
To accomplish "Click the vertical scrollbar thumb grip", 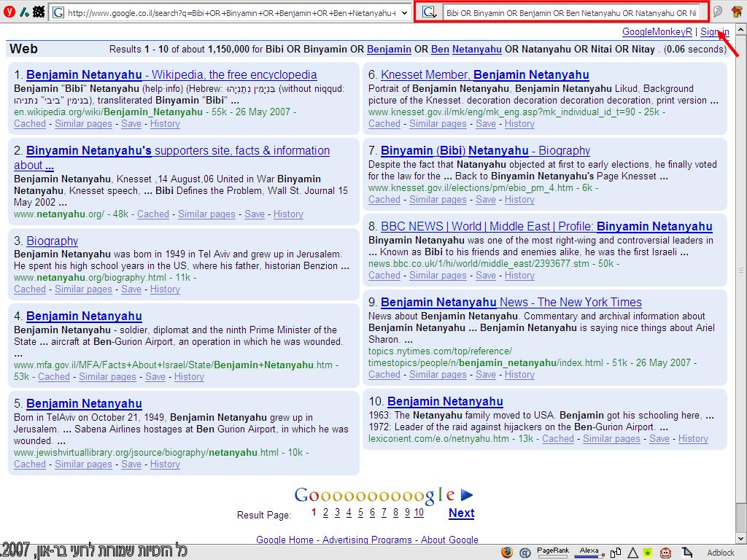I will [x=741, y=270].
